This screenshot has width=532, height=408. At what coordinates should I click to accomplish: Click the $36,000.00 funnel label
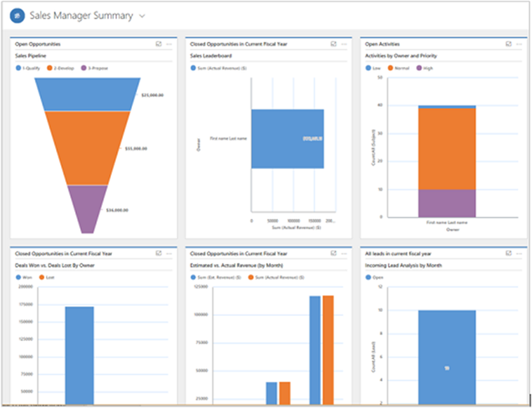(117, 211)
